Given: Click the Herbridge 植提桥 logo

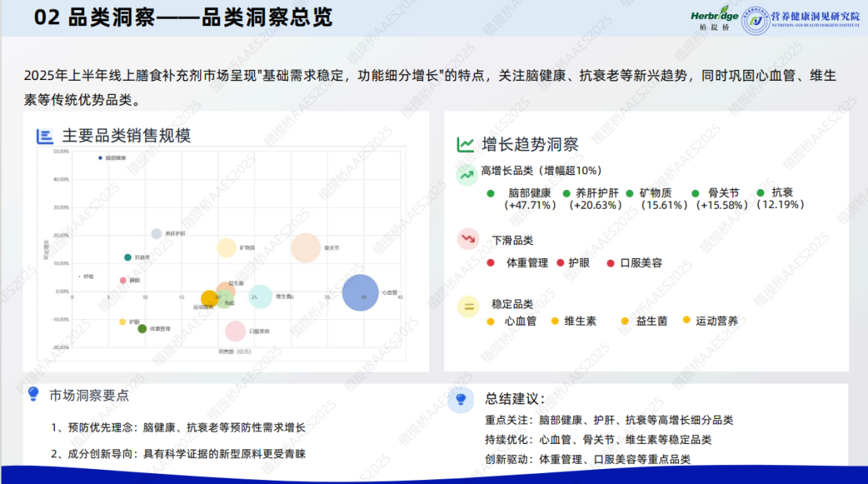Looking at the screenshot, I should [x=713, y=19].
